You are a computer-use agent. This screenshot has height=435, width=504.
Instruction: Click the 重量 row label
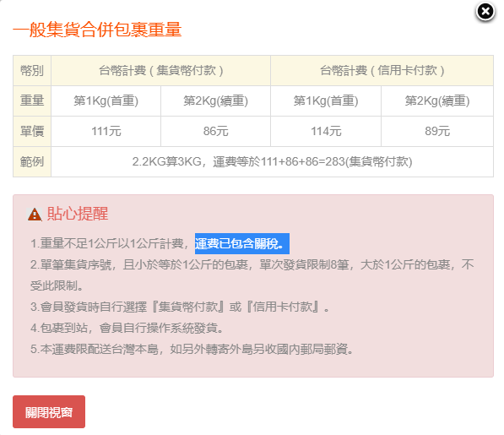tap(32, 101)
